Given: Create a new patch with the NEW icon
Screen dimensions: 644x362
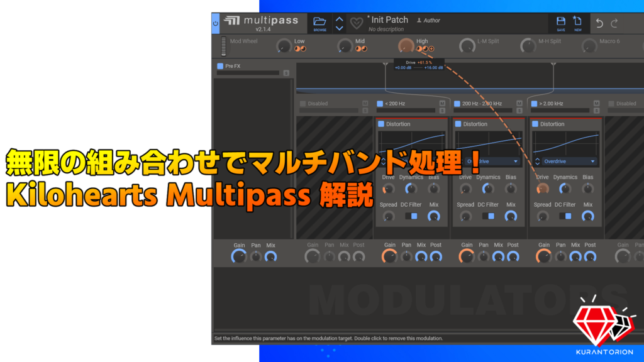Looking at the screenshot, I should (577, 19).
